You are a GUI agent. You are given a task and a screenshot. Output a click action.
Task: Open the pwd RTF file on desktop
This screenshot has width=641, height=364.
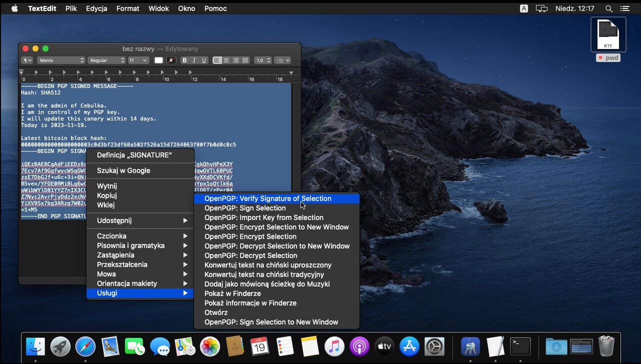(x=608, y=34)
